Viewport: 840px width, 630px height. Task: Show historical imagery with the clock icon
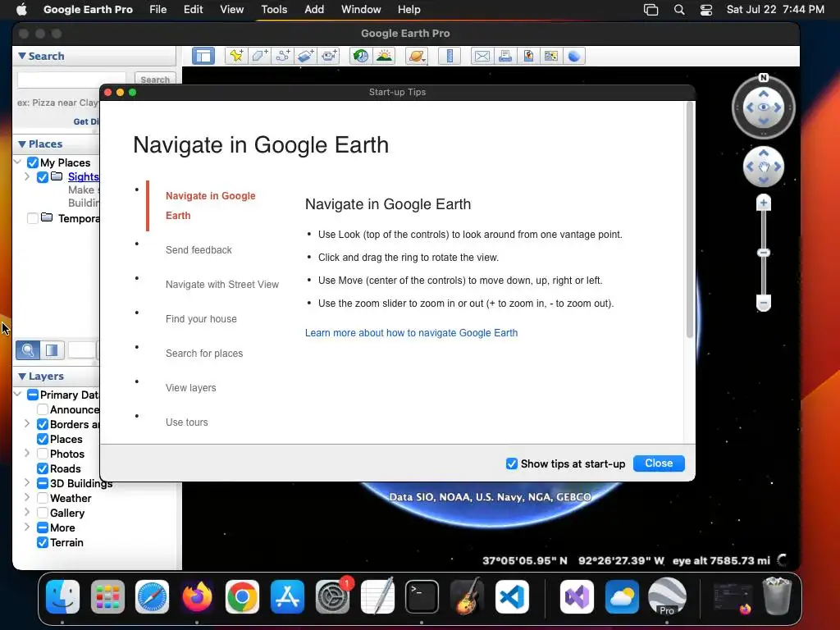(x=361, y=56)
